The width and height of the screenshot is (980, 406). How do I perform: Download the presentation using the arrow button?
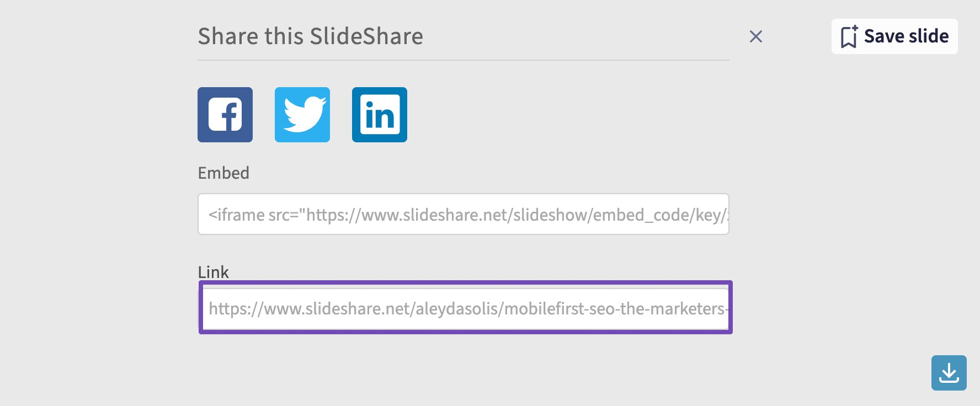[x=949, y=373]
